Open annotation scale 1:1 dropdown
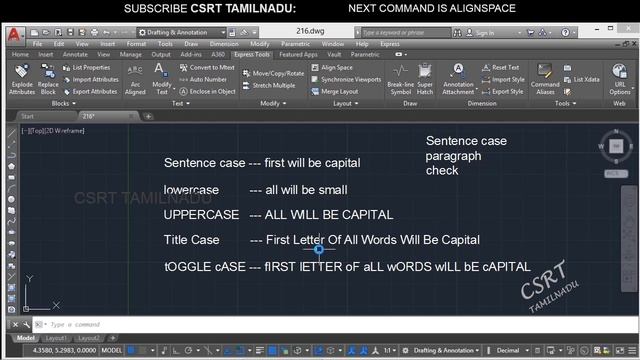 389,350
